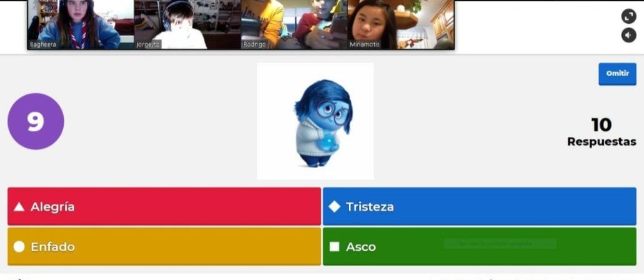This screenshot has width=644, height=280.
Task: Mute the Kahoot sound icon
Action: coord(628,36)
